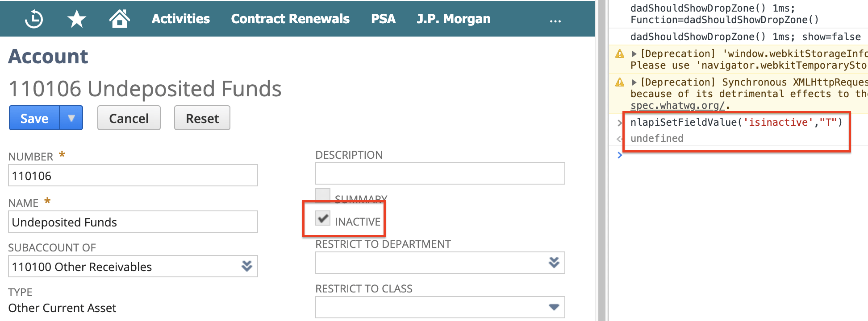Expand the Synchronous XMLHttpRequest deprecation warning
The image size is (868, 321).
pyautogui.click(x=634, y=82)
